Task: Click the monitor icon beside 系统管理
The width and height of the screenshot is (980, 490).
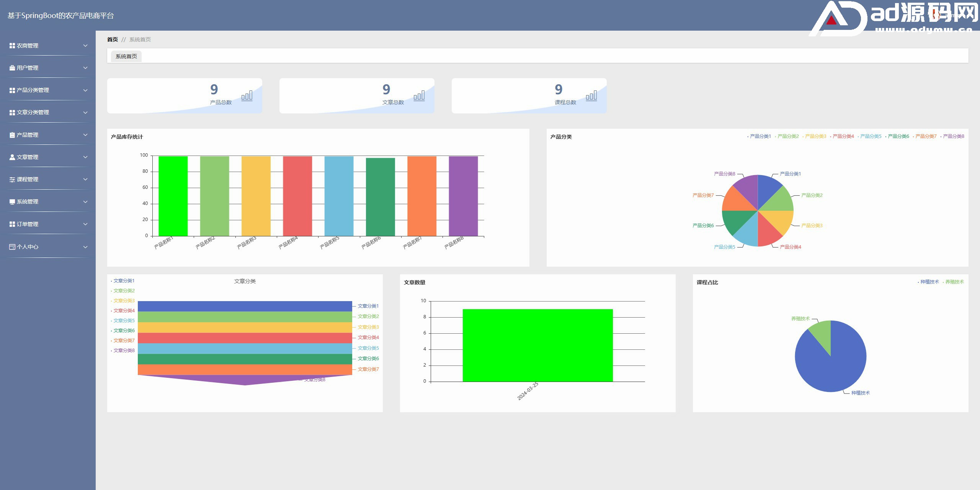Action: [12, 202]
